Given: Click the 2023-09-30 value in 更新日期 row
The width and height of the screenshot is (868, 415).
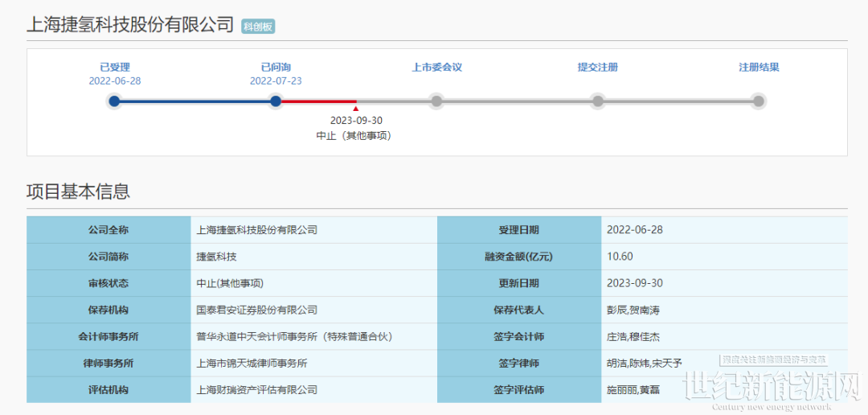Looking at the screenshot, I should 635,283.
